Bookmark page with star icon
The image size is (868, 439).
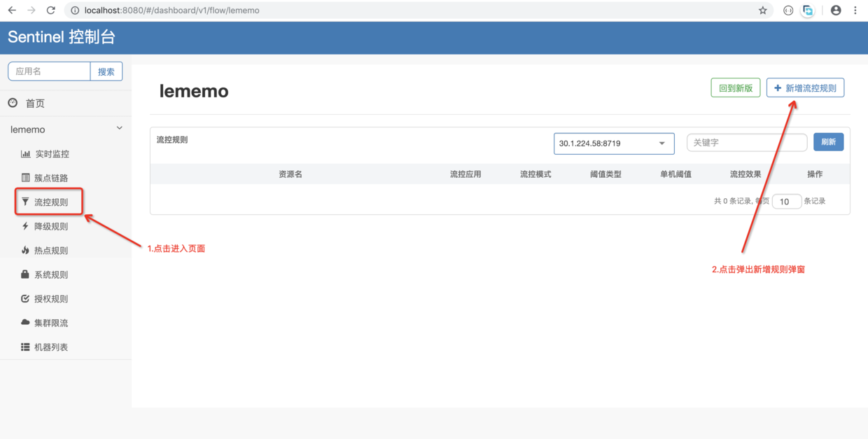(763, 11)
